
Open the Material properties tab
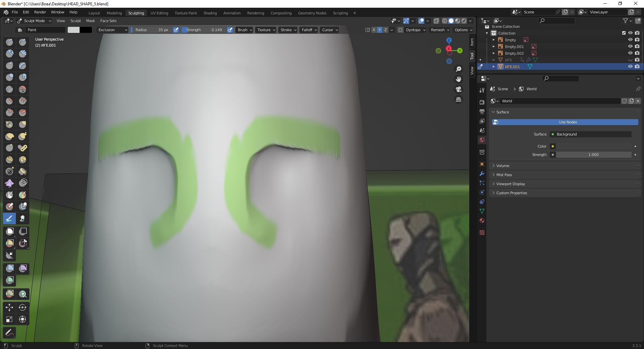[482, 220]
